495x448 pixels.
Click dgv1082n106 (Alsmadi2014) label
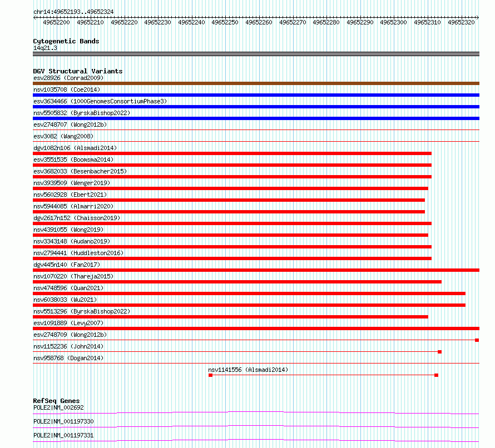[75, 148]
